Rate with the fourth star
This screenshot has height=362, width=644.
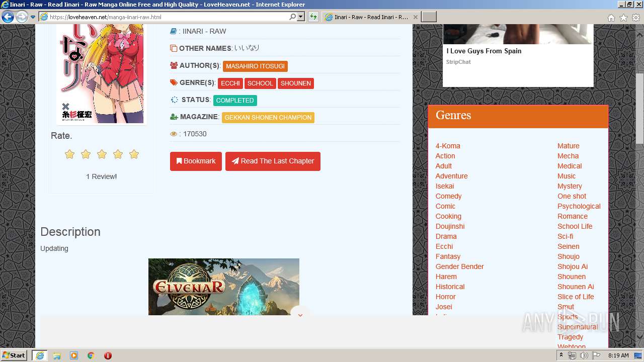tap(118, 154)
